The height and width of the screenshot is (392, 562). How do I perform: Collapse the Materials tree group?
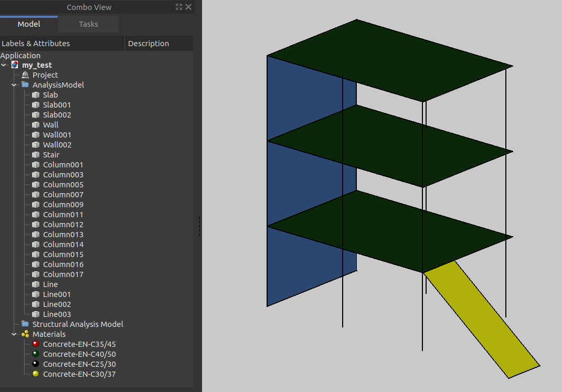coord(14,334)
